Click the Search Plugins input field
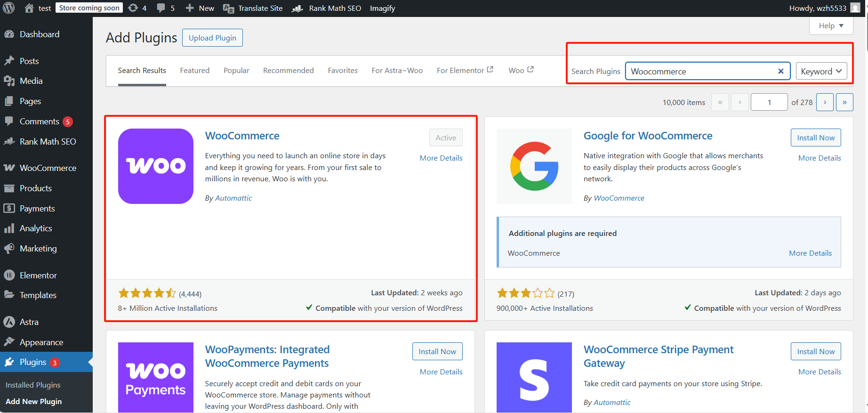 coord(701,71)
